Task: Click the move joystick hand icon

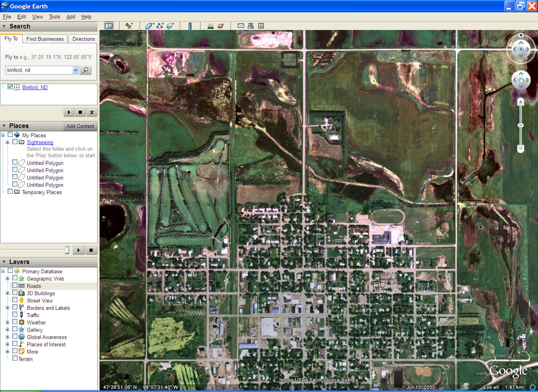Action: [521, 80]
